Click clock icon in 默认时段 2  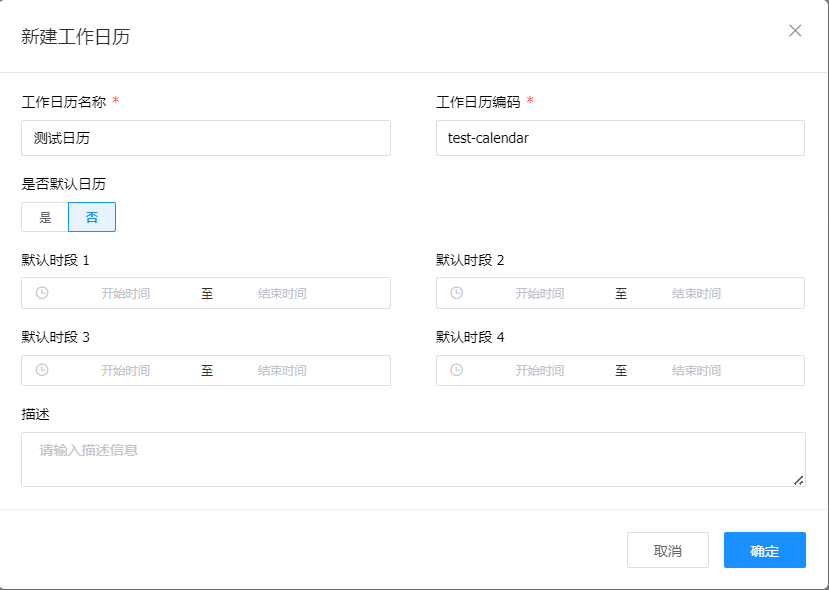(456, 293)
